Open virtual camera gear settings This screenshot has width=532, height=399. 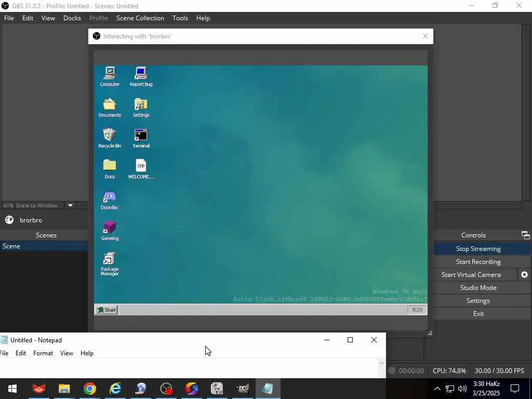point(524,274)
